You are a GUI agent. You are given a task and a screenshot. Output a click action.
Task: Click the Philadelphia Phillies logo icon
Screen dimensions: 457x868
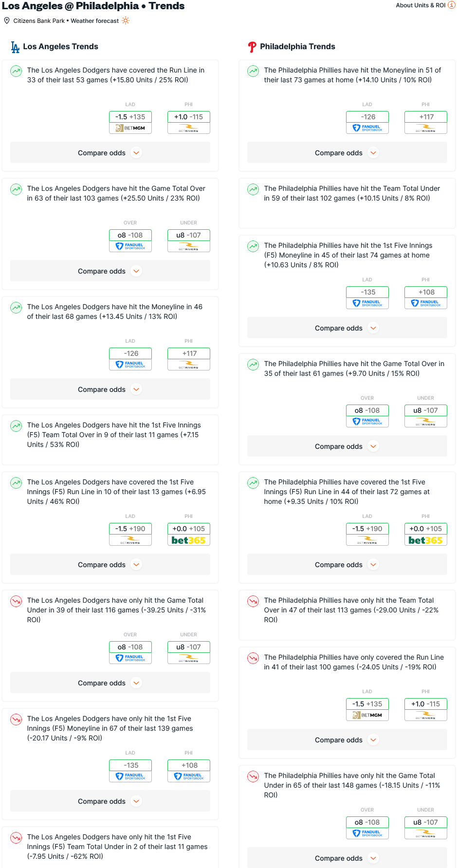252,47
